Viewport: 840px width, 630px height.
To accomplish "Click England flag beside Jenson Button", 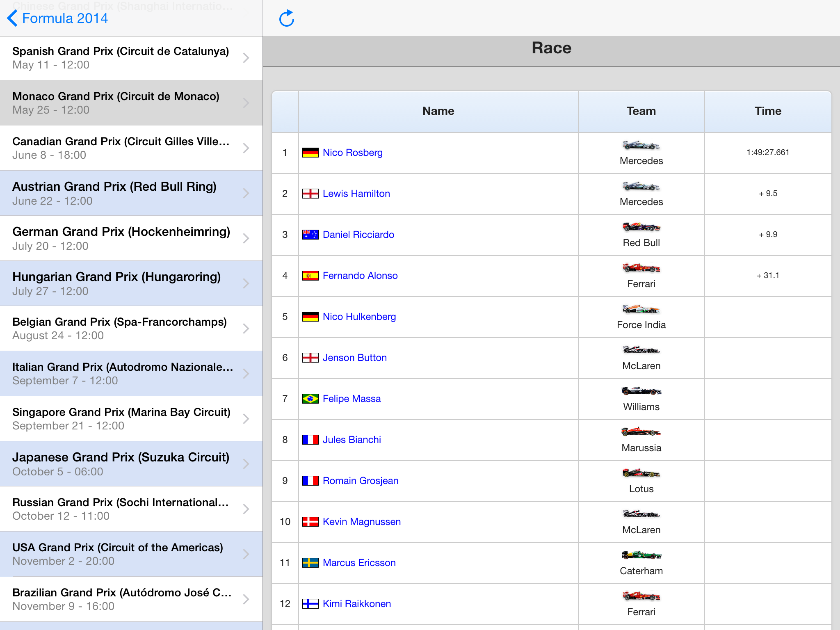I will point(310,358).
